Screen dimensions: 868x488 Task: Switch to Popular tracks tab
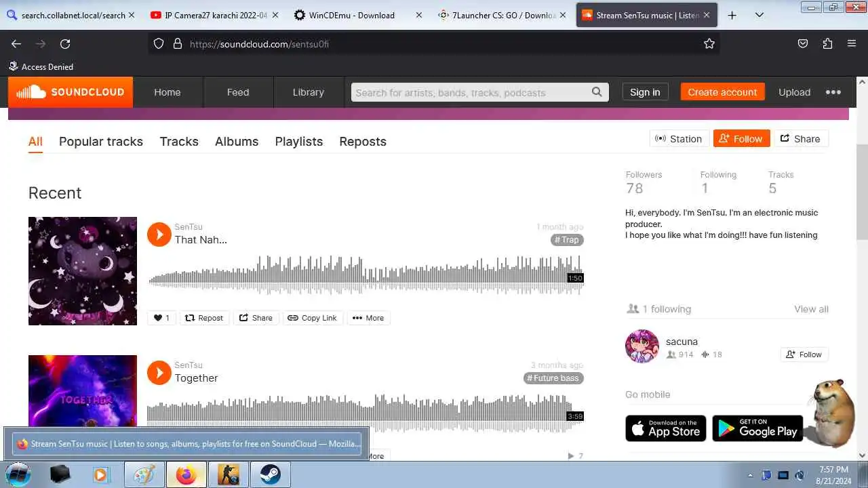point(101,142)
